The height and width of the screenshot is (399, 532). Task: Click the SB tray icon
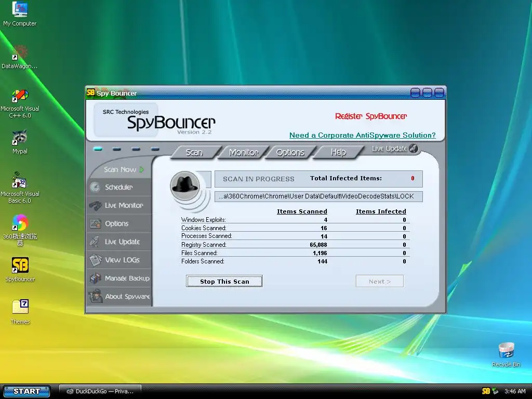click(486, 391)
